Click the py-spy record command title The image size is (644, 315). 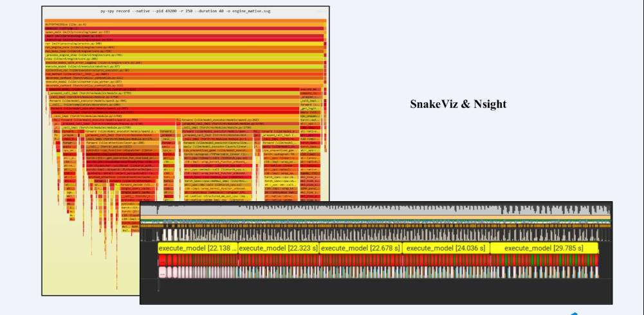click(185, 12)
